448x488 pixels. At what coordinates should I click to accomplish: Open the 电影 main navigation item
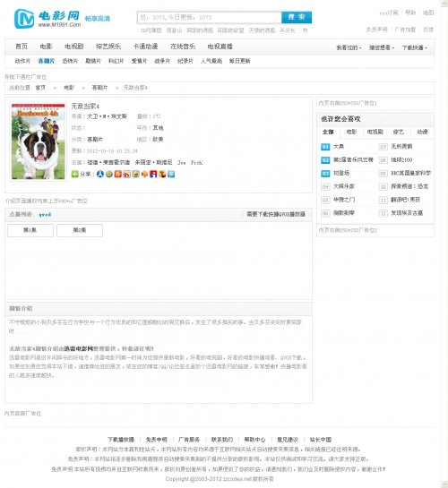[x=46, y=47]
